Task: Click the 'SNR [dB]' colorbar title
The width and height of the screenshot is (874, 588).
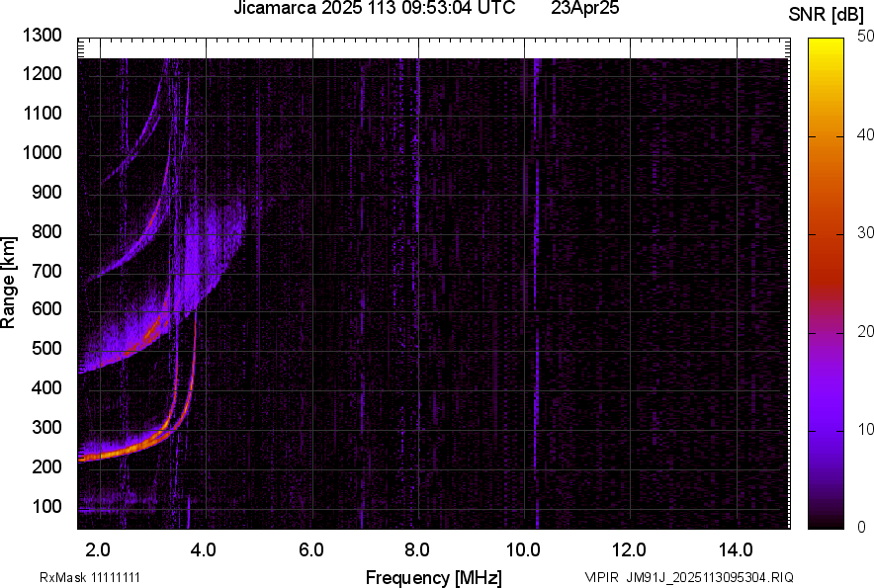Action: click(x=827, y=15)
